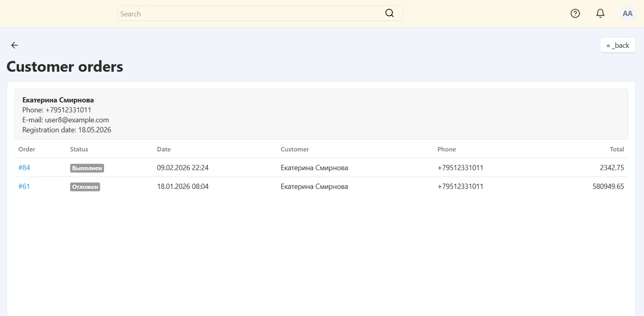The width and height of the screenshot is (644, 316).
Task: Click the Customer column header
Action: click(x=295, y=149)
